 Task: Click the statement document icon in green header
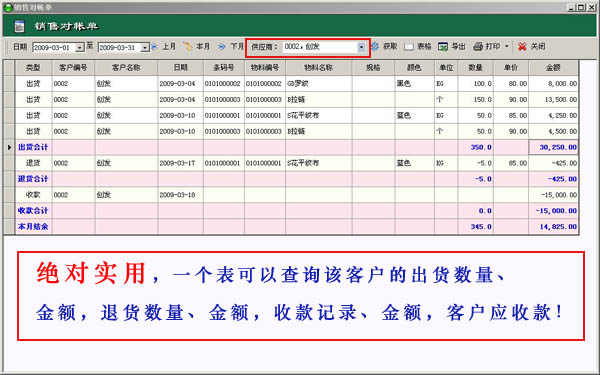(19, 26)
